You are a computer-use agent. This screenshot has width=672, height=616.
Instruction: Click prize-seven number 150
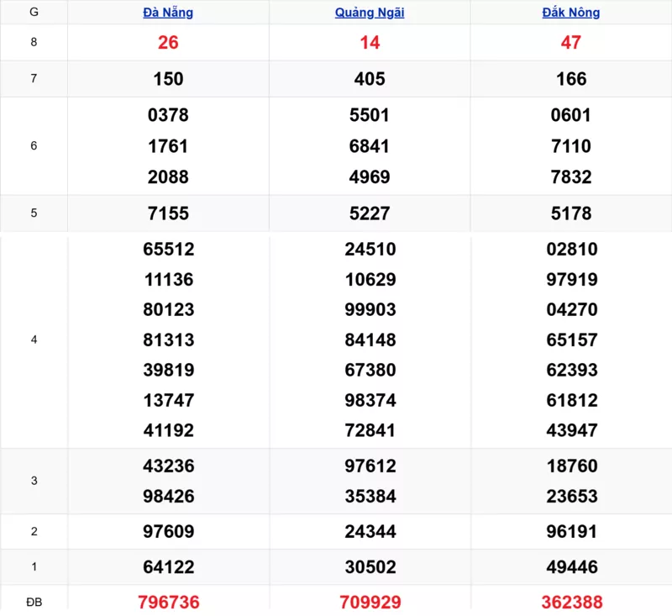[x=168, y=79]
